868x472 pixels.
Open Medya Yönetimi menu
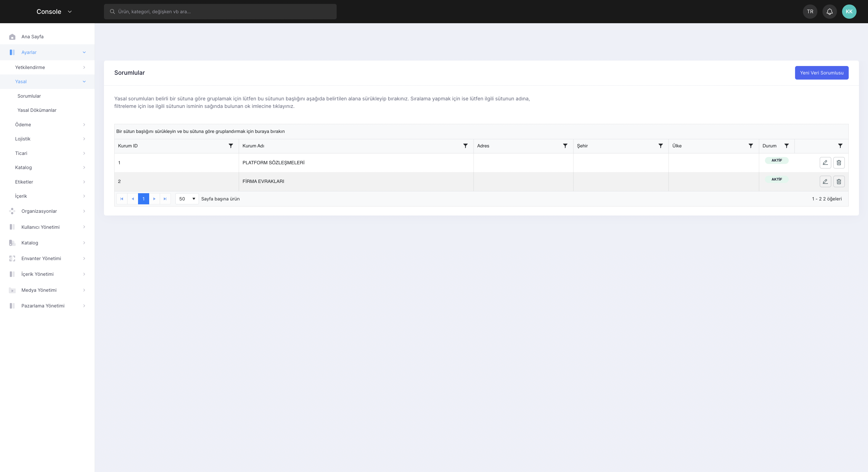(x=47, y=290)
